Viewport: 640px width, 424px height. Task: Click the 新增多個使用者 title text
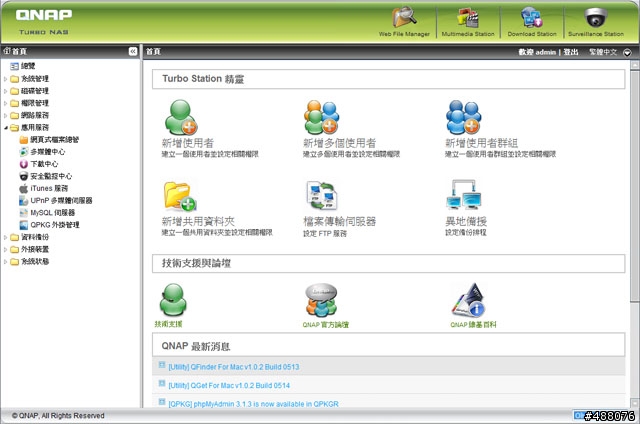pyautogui.click(x=339, y=143)
